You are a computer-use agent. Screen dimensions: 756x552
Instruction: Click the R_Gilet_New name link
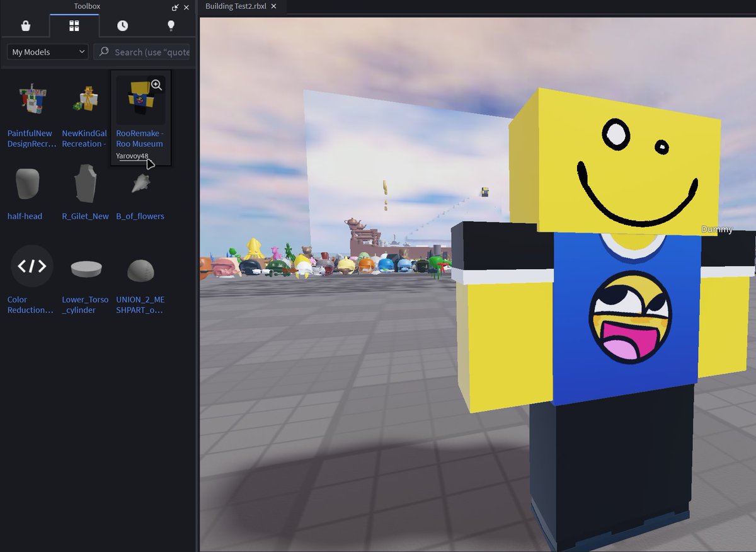click(85, 216)
